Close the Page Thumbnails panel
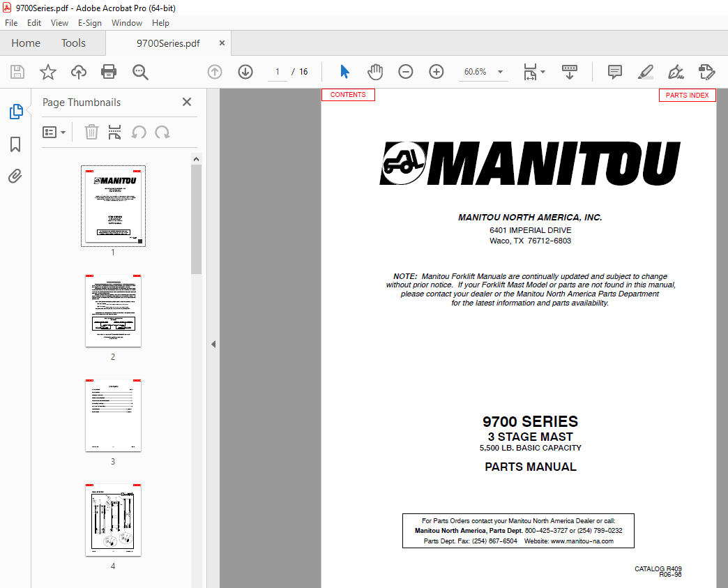This screenshot has height=588, width=728. [x=187, y=102]
